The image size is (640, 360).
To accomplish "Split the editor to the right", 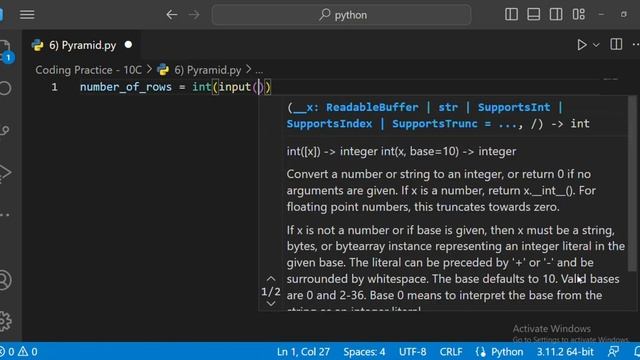I will click(x=616, y=44).
